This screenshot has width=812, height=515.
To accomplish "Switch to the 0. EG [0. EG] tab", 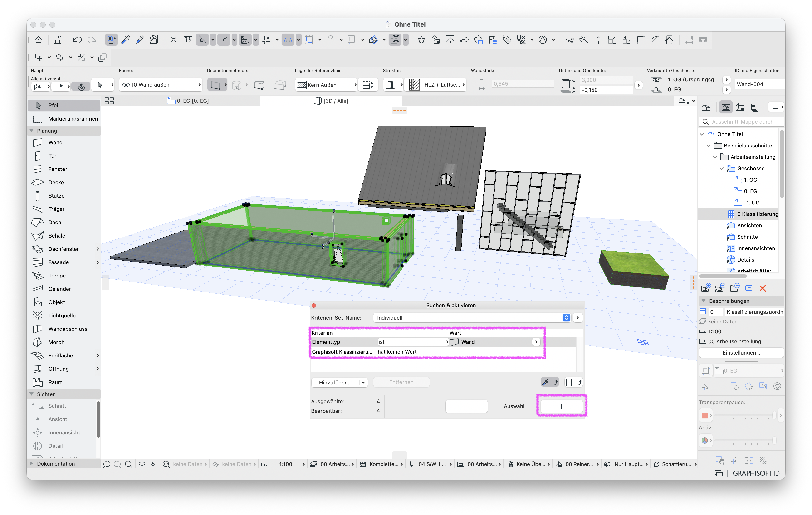I will (188, 101).
